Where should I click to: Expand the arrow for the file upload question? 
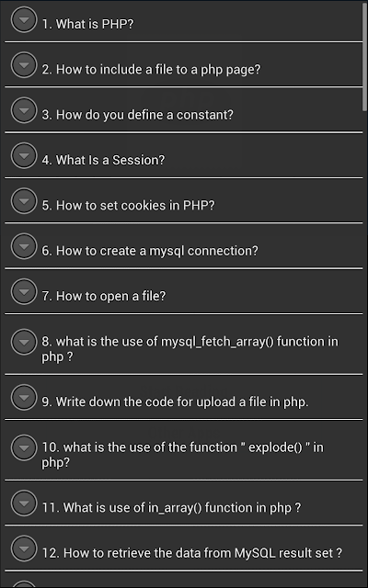[24, 398]
